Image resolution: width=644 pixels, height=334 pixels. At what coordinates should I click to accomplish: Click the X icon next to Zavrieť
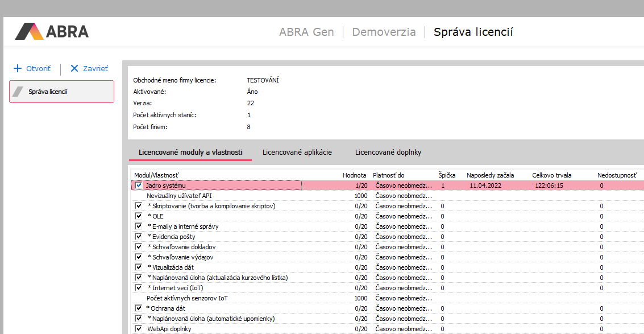coord(74,68)
